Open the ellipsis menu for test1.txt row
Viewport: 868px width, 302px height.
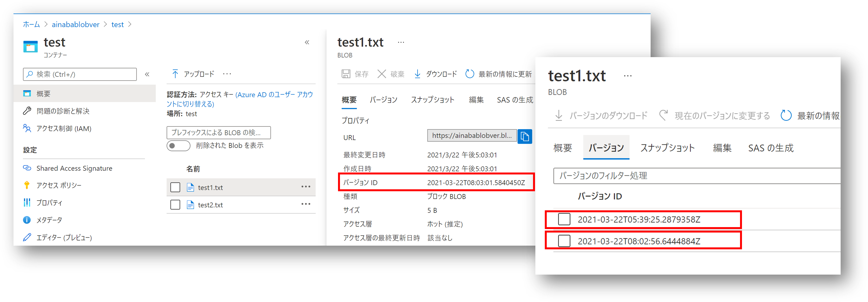(306, 187)
